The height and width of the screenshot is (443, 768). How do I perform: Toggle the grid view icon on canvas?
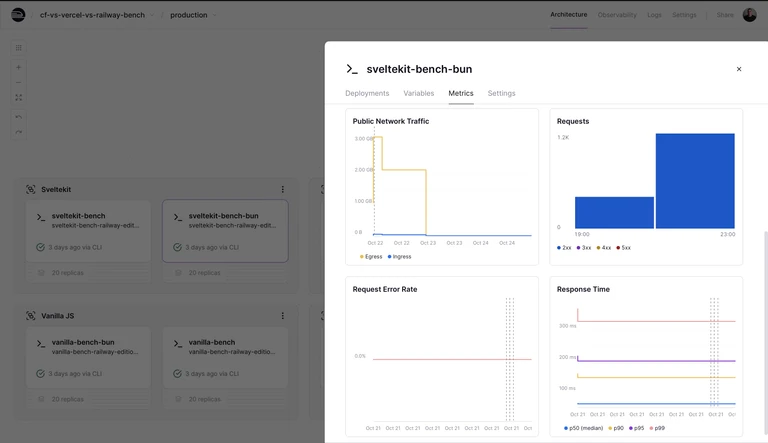(19, 48)
